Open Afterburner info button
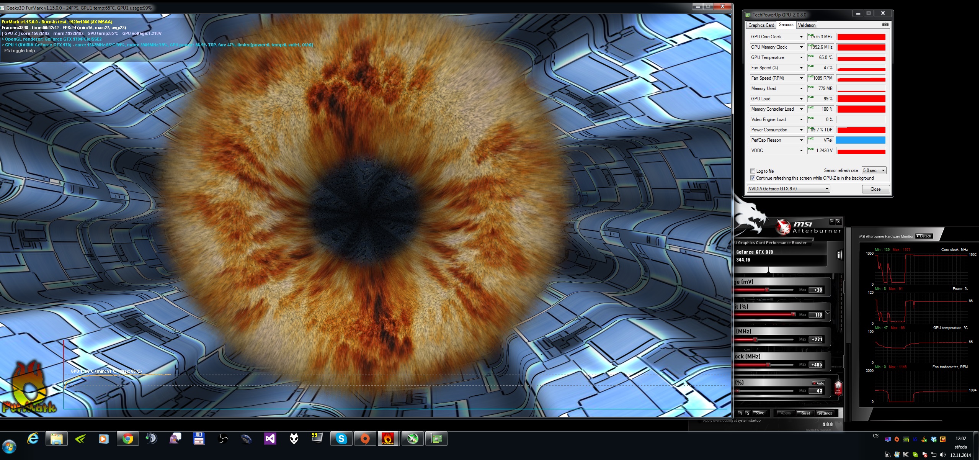The image size is (980, 460). (x=839, y=255)
